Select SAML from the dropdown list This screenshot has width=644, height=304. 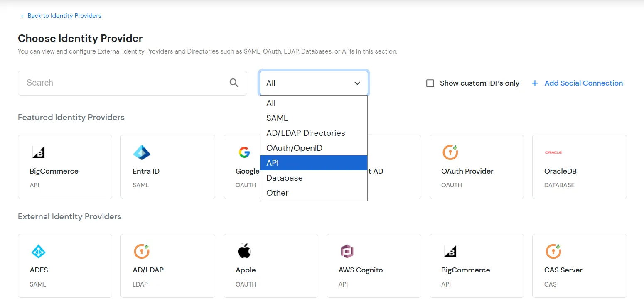click(x=314, y=118)
